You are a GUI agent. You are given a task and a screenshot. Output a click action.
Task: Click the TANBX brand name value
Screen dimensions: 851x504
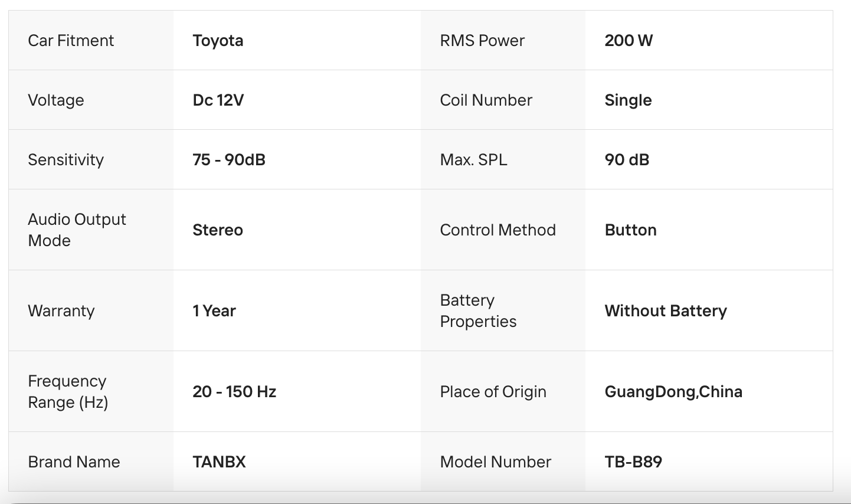[x=219, y=462]
